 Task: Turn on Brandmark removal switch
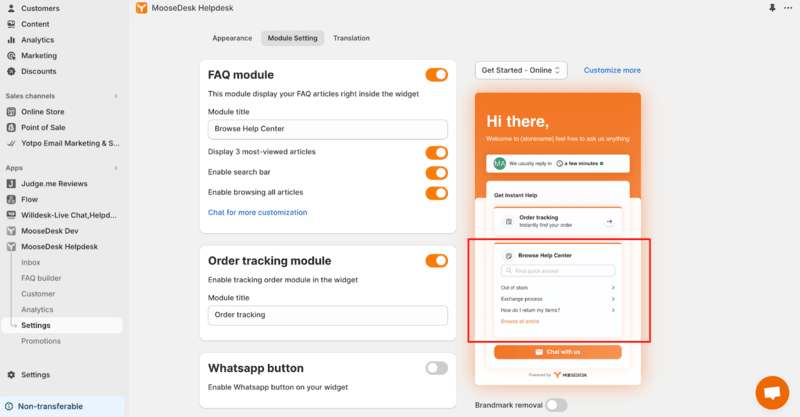[556, 405]
